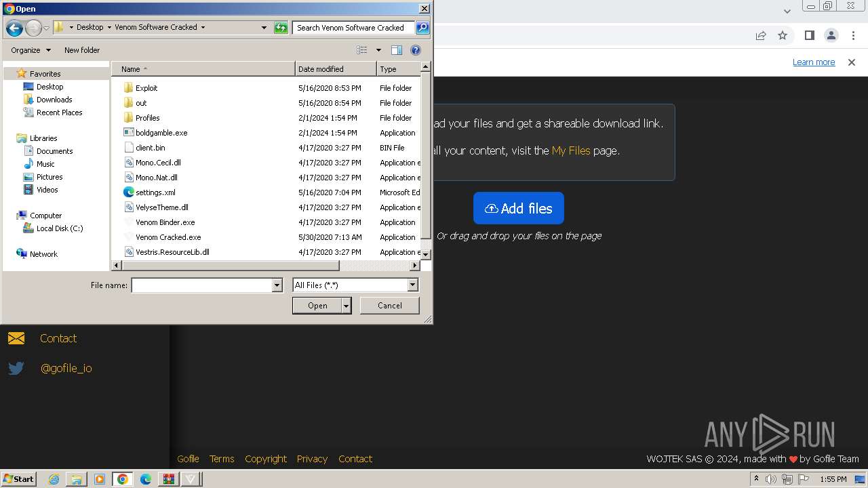Screen dimensions: 868x488
Task: Open Recent Places in navigation pane
Action: pos(59,113)
